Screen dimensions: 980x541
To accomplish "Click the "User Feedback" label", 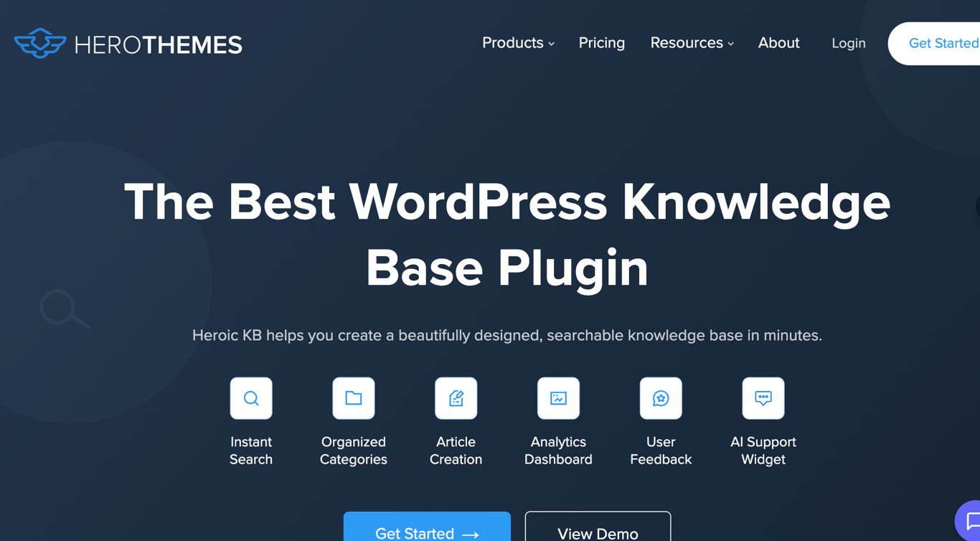I will [x=661, y=451].
